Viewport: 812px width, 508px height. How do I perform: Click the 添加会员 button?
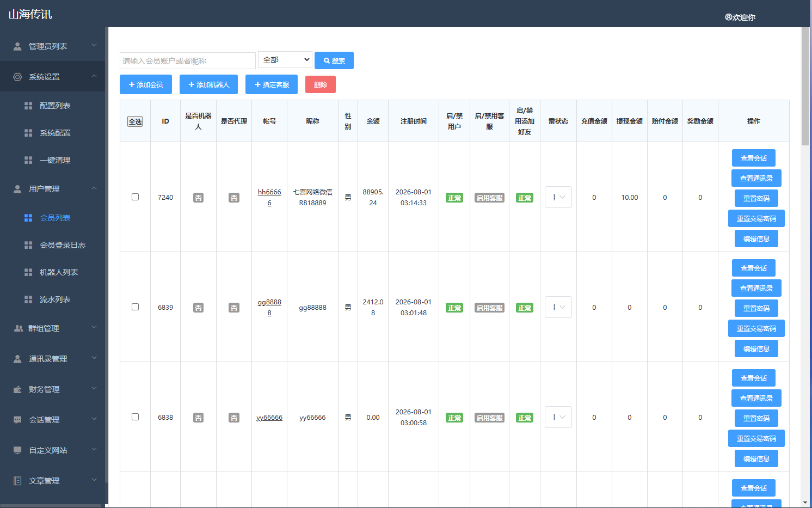pyautogui.click(x=146, y=84)
